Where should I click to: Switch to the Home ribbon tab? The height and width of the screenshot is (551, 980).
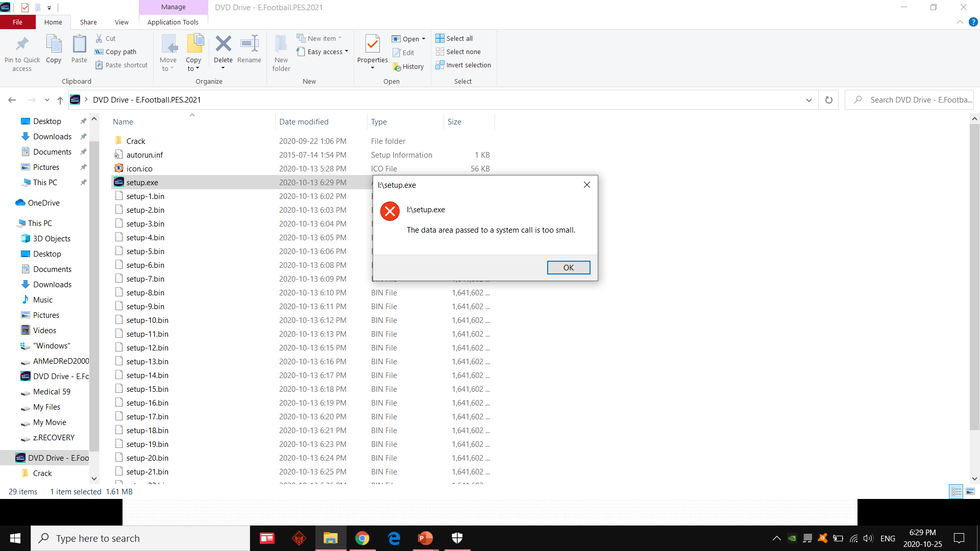(x=53, y=22)
